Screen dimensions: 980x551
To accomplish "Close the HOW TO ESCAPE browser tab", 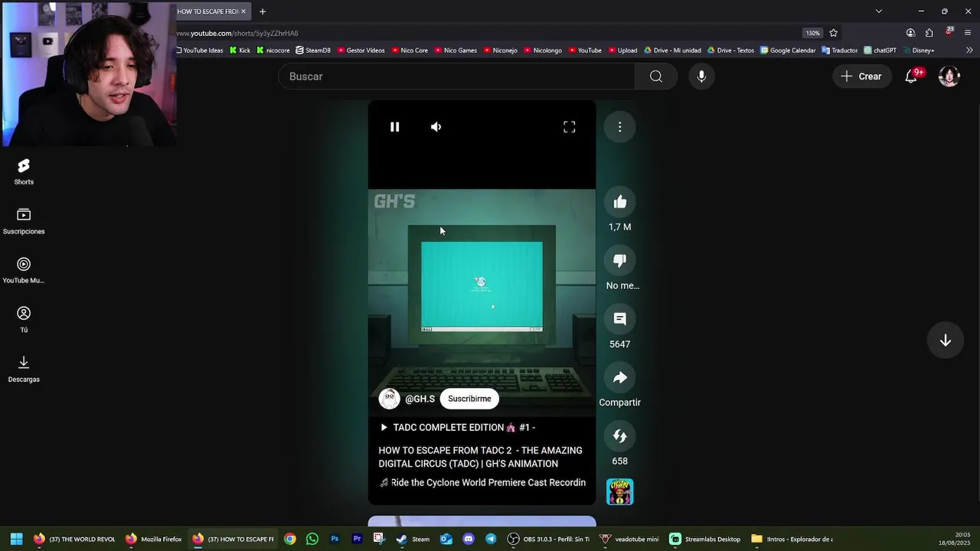I will pos(243,11).
